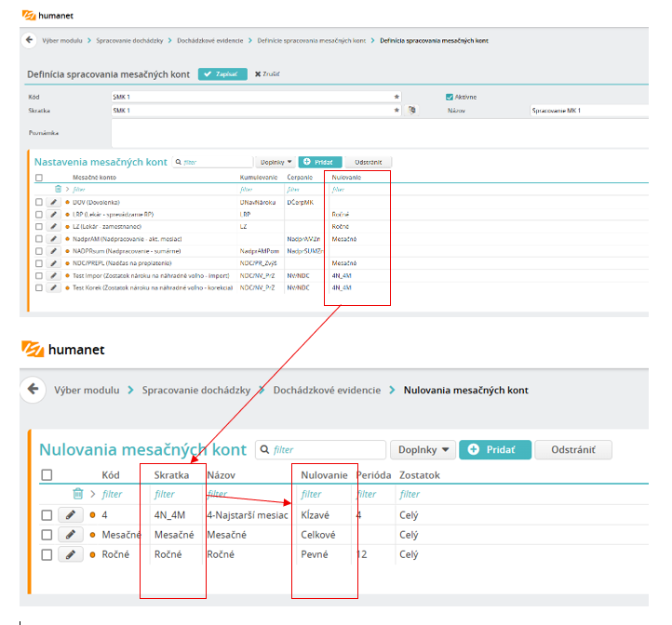
Task: Click the large lower humanet logo
Action: coord(63,349)
